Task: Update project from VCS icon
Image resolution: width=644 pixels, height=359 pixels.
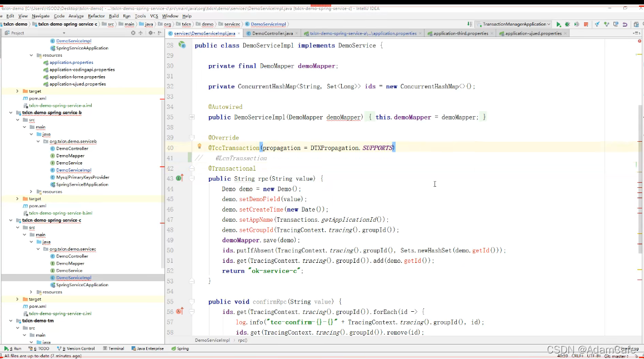Action: coord(597,24)
